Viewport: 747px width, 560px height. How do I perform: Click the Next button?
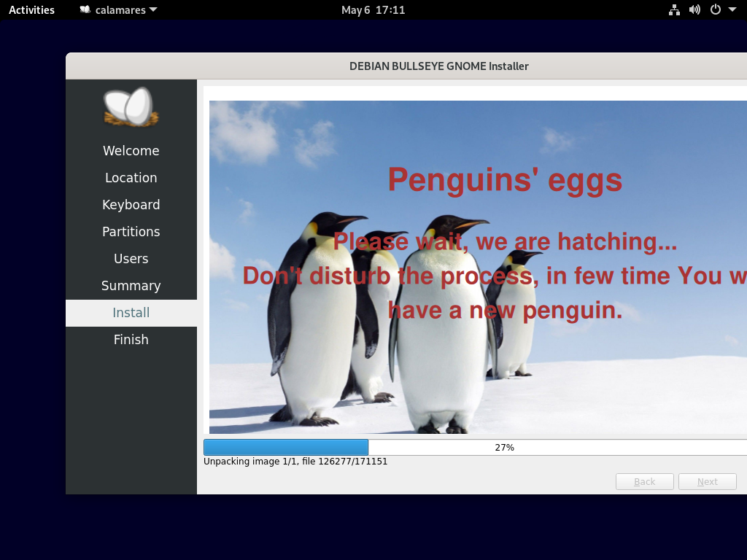tap(707, 481)
